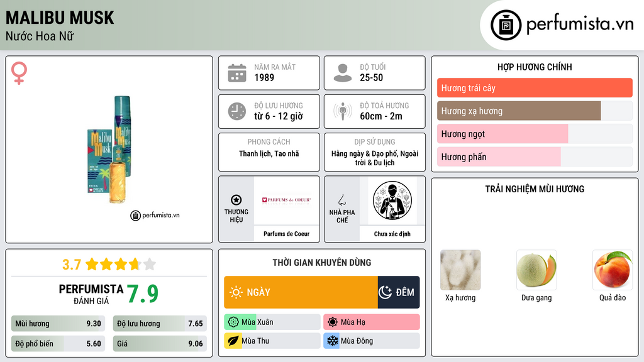Screen dimensions: 644x362
Task: Click the Hương phấn accord bar
Action: 535,156
